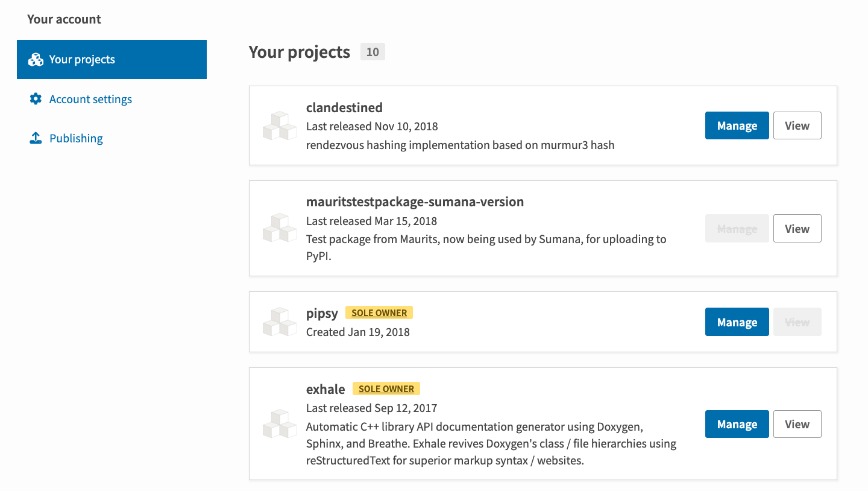The height and width of the screenshot is (491, 868).
Task: Manage the pipsy project
Action: [737, 322]
